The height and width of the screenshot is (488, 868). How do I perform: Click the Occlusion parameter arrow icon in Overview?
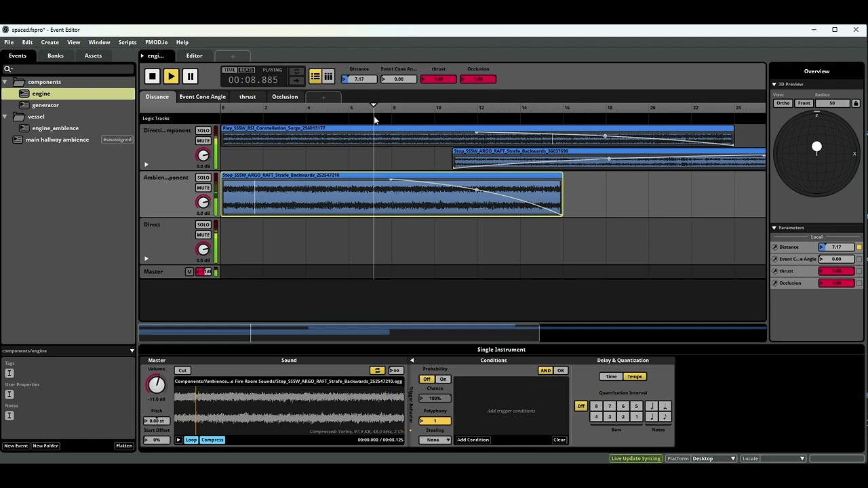[775, 283]
